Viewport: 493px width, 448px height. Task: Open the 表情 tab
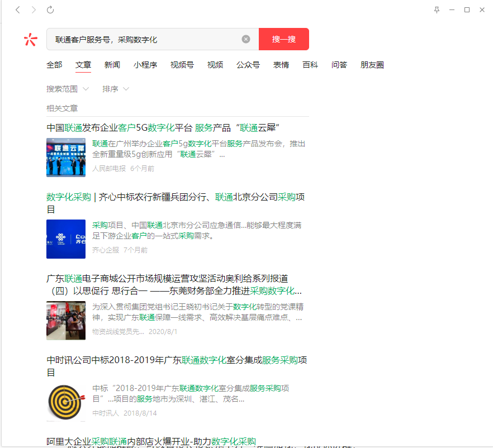(x=281, y=65)
